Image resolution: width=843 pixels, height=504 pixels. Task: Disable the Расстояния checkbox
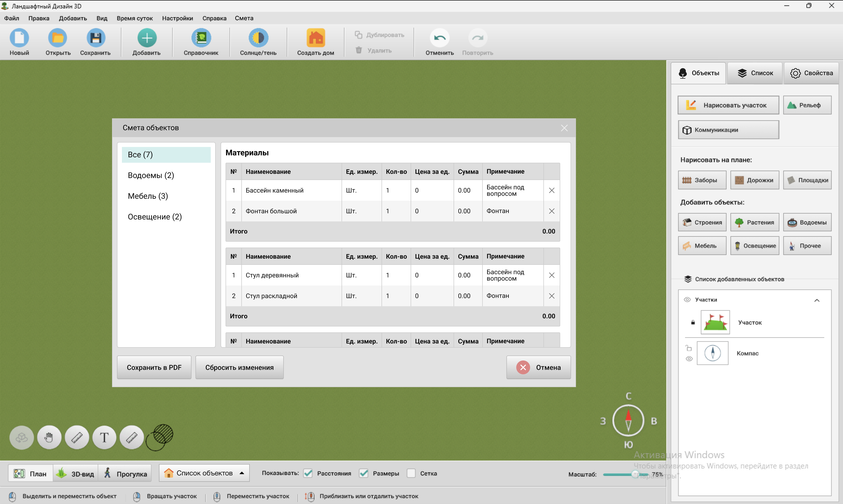click(x=308, y=473)
